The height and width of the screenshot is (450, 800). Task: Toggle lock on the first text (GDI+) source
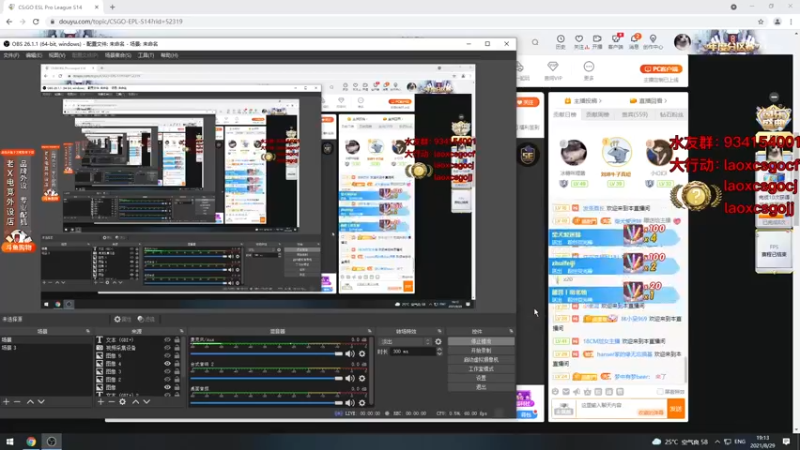pos(177,339)
